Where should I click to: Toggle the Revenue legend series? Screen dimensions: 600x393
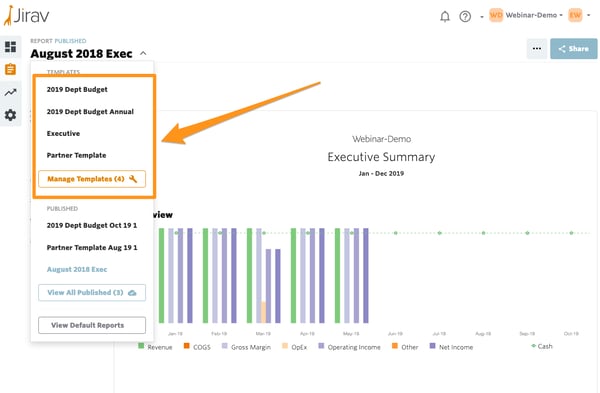[155, 347]
